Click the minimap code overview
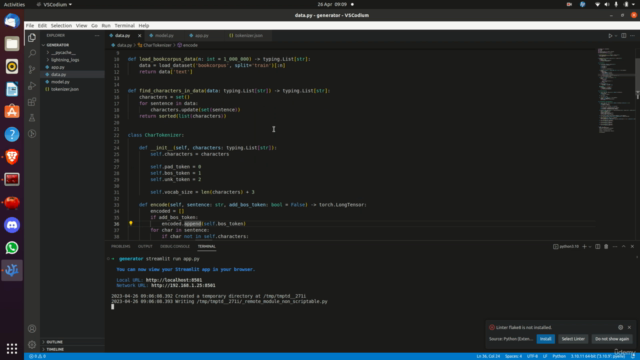640x360 pixels. pos(615,90)
